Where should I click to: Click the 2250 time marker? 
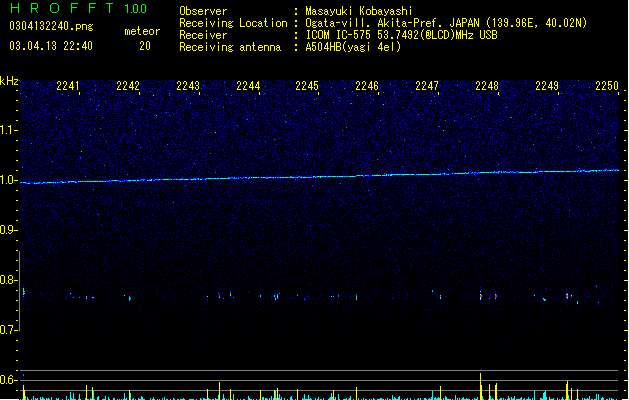pyautogui.click(x=607, y=86)
